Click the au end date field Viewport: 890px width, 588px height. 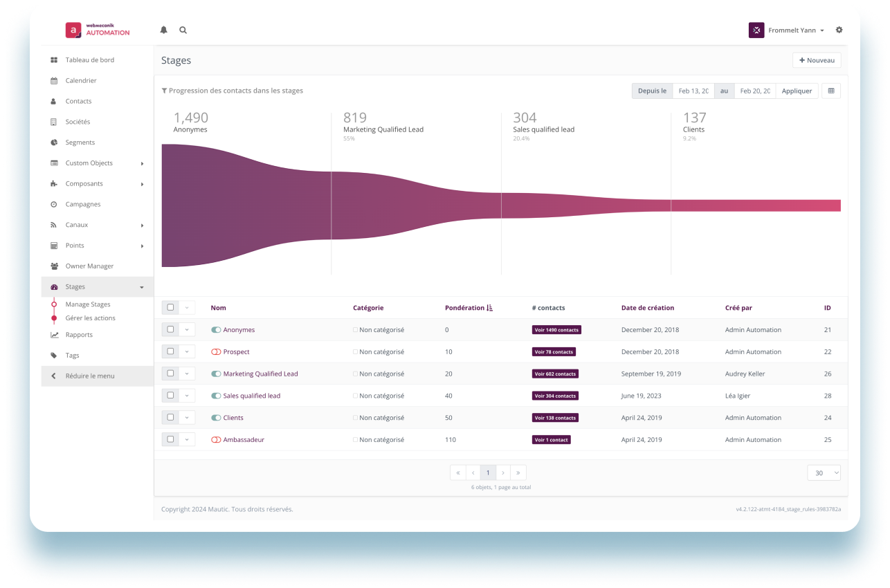point(754,91)
